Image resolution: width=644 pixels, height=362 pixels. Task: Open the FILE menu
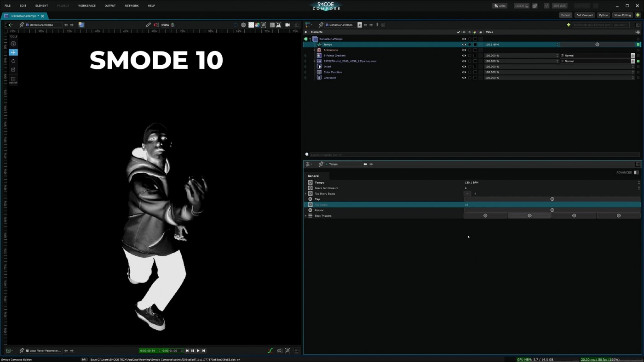point(7,6)
